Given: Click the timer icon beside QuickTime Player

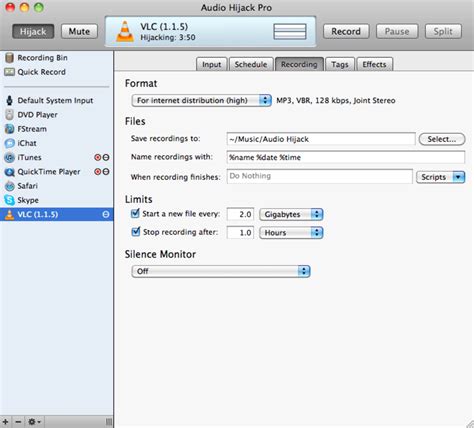Looking at the screenshot, I should coord(106,172).
